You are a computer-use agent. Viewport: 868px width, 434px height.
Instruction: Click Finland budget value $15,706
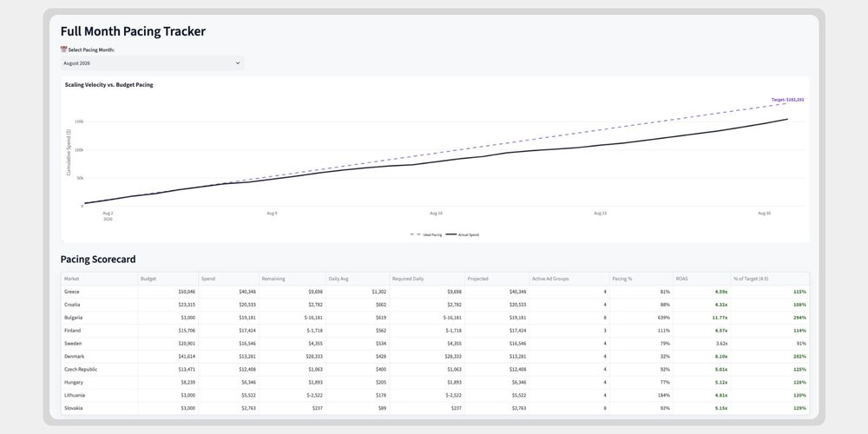point(187,331)
